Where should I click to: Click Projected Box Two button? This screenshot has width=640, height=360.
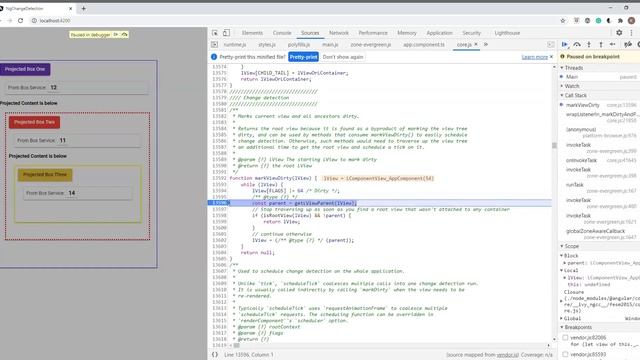[34, 122]
